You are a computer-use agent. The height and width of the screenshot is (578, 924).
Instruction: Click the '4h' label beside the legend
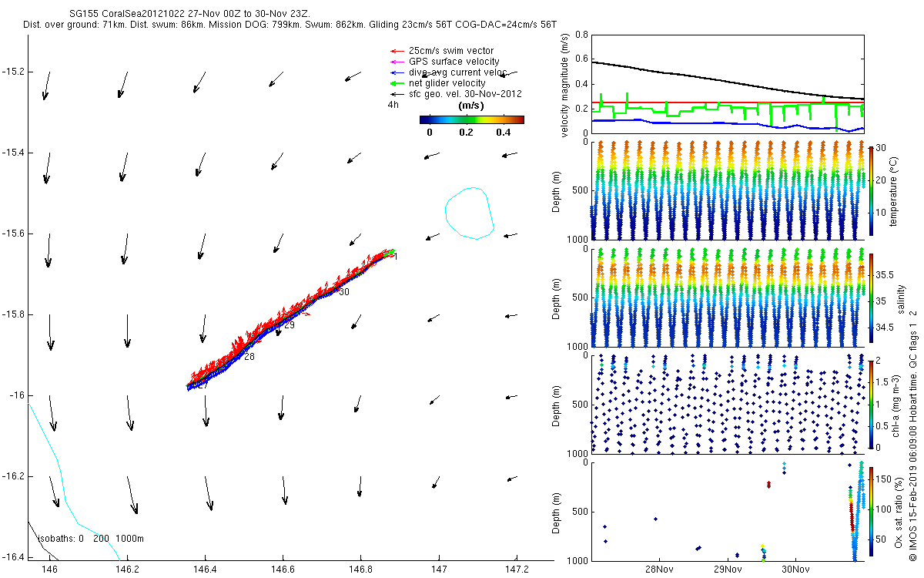pyautogui.click(x=393, y=105)
